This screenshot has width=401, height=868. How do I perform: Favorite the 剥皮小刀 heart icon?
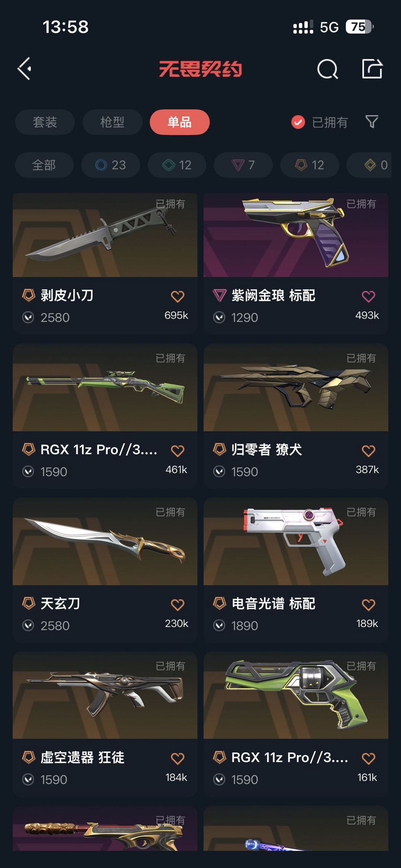click(177, 296)
